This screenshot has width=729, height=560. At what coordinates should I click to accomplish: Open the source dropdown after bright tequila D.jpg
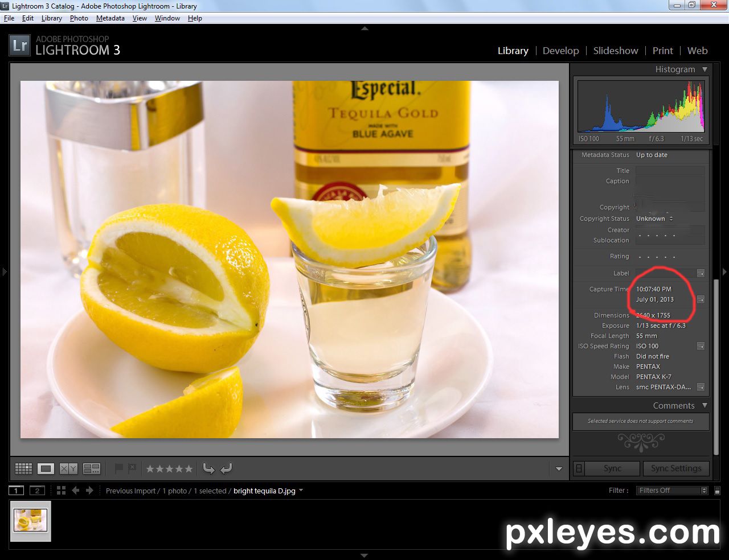click(301, 491)
